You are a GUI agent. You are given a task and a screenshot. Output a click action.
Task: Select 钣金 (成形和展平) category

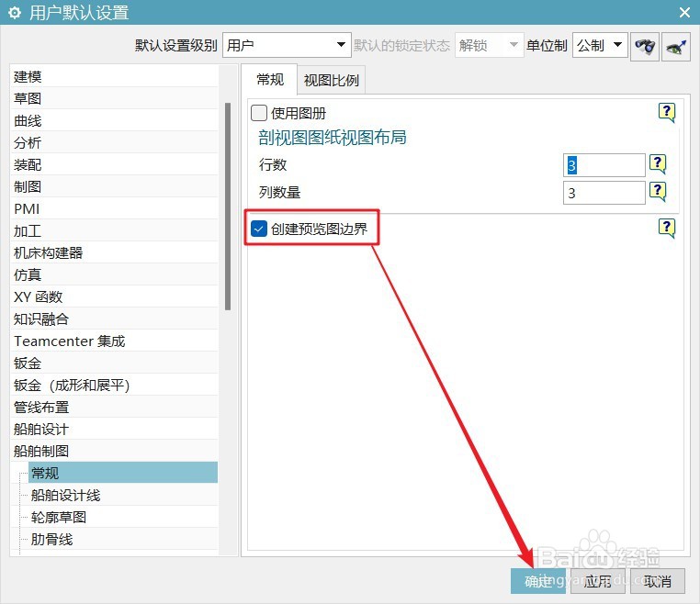(x=114, y=385)
